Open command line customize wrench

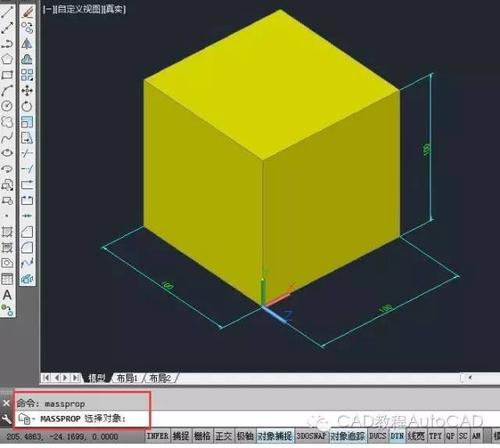coord(6,418)
